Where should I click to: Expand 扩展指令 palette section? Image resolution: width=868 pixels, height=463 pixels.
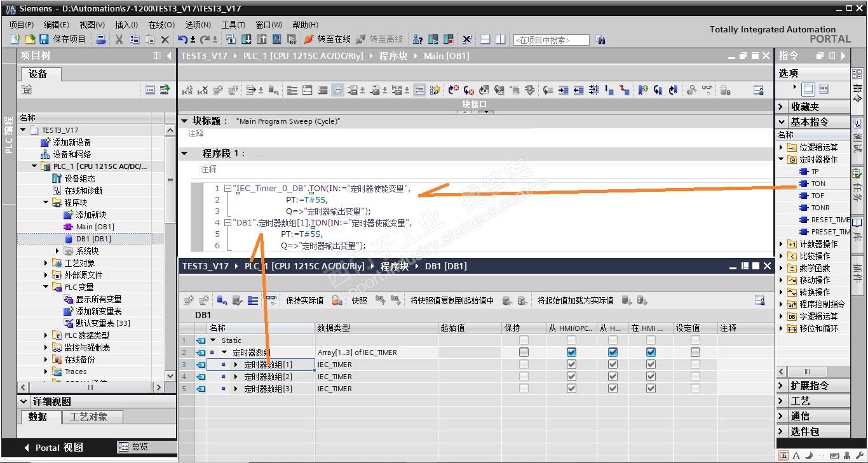click(x=782, y=386)
